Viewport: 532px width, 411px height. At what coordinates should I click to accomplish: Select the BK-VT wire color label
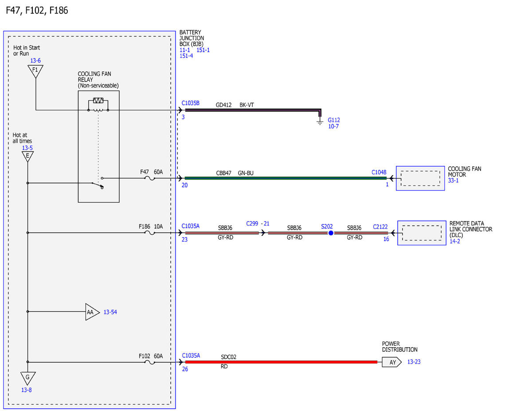pyautogui.click(x=247, y=105)
